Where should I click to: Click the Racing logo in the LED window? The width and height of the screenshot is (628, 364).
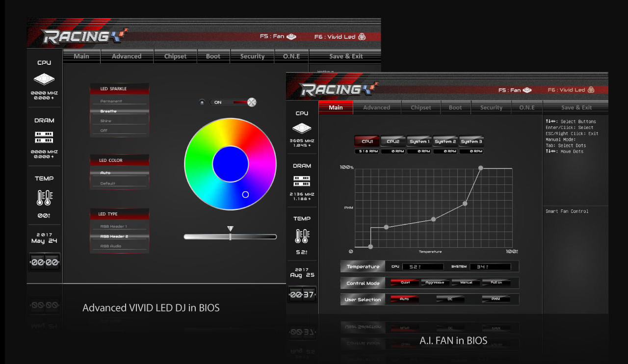click(x=84, y=36)
